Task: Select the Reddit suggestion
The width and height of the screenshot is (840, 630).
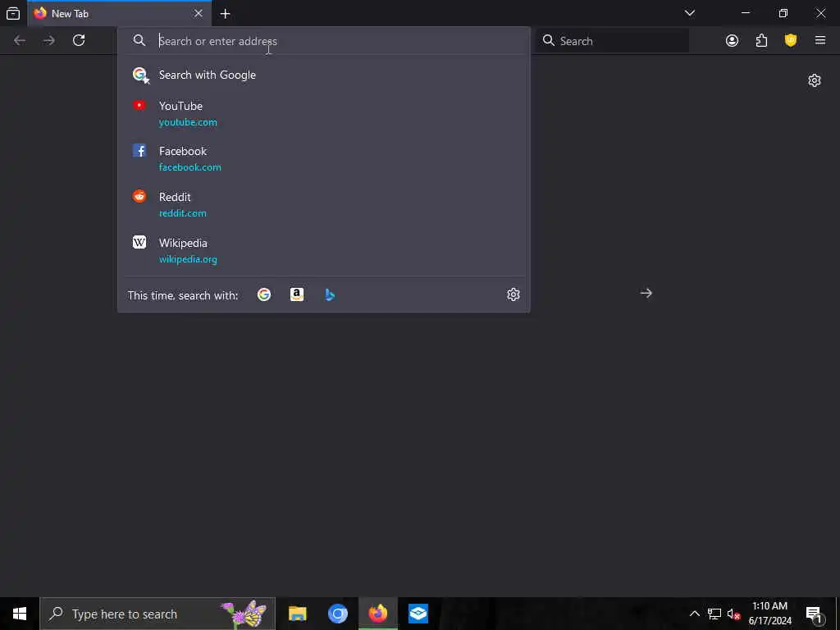Action: click(323, 204)
